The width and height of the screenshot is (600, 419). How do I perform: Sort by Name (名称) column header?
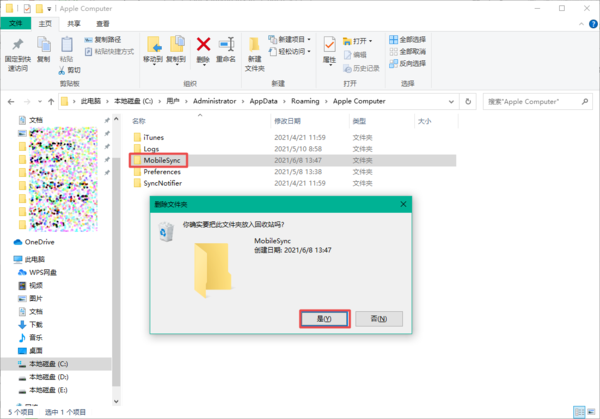(x=139, y=121)
